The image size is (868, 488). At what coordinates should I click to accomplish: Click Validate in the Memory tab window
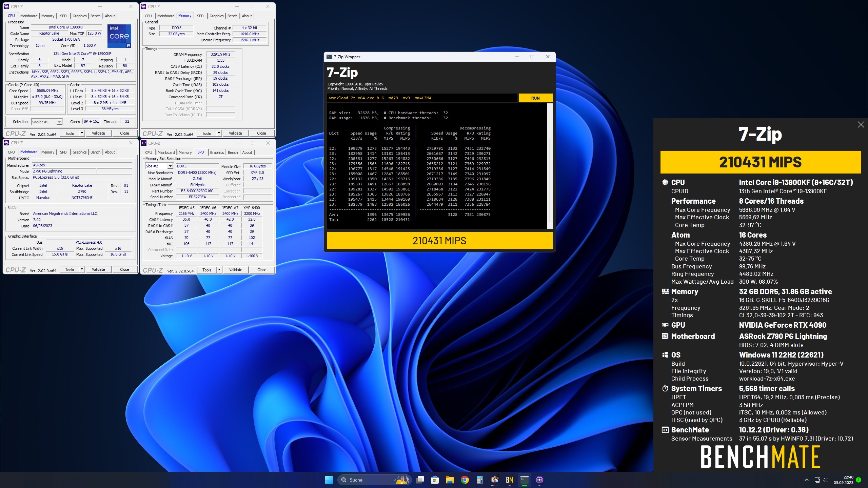coord(235,133)
